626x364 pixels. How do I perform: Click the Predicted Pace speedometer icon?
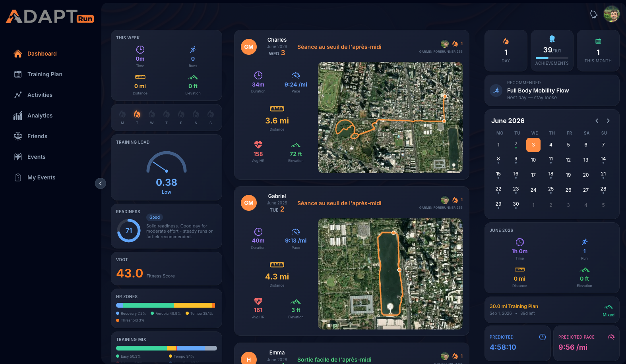[611, 337]
